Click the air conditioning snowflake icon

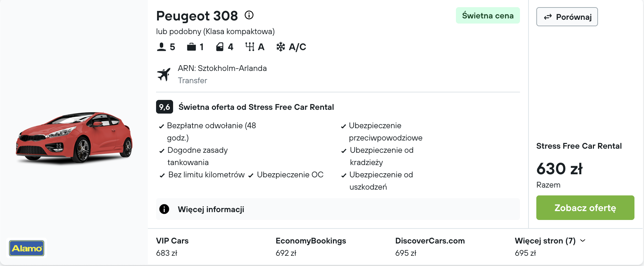[x=281, y=47]
